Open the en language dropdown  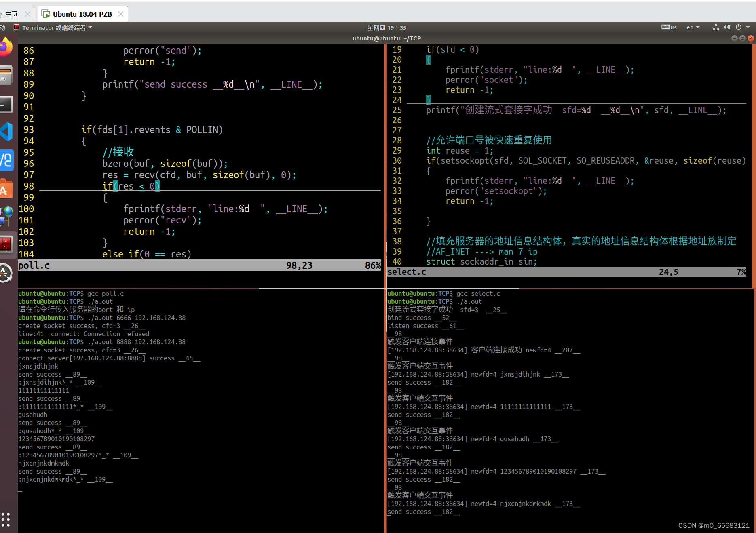(693, 27)
